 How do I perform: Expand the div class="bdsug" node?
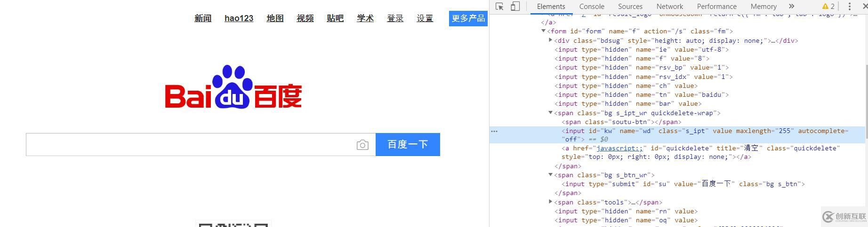tap(550, 40)
